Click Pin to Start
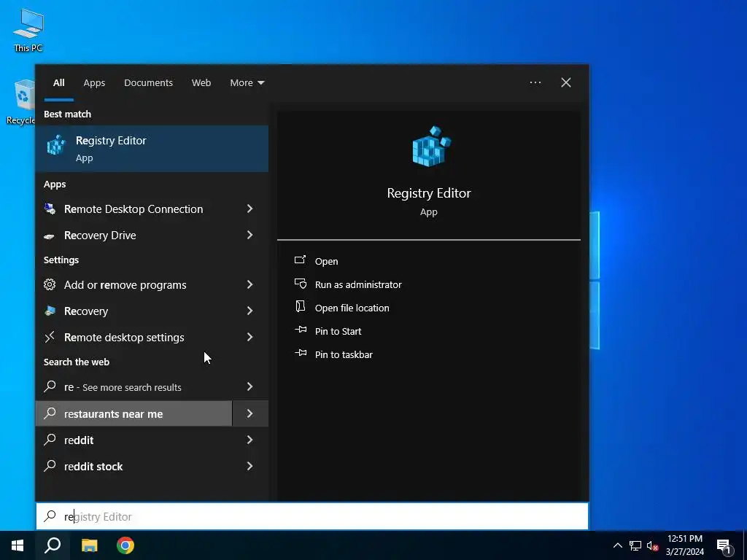Screen dimensions: 747x560 pos(338,332)
